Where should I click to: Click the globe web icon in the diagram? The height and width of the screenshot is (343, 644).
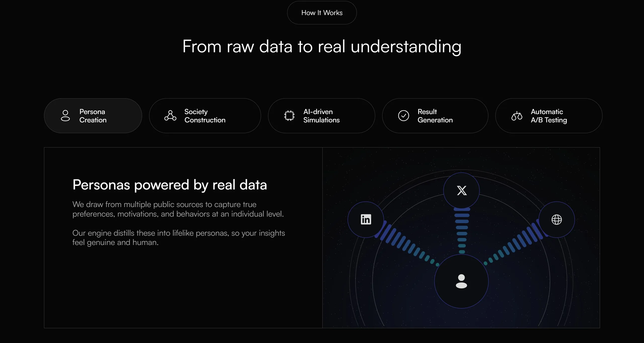pos(556,219)
